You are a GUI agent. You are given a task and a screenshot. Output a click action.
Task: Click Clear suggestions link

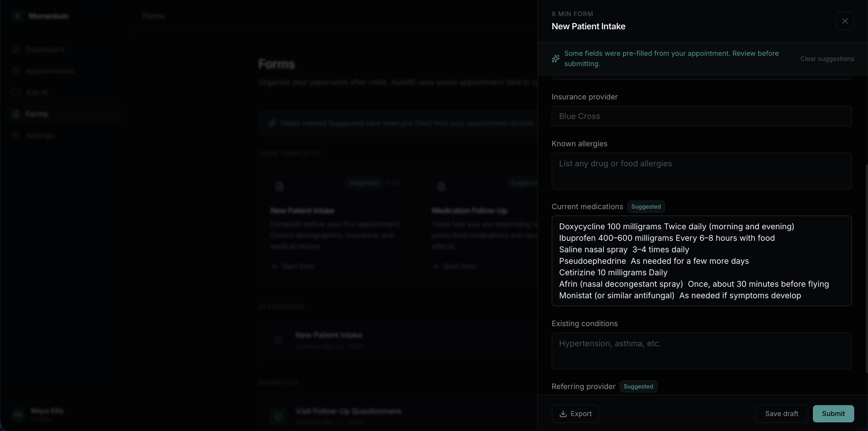pyautogui.click(x=827, y=59)
